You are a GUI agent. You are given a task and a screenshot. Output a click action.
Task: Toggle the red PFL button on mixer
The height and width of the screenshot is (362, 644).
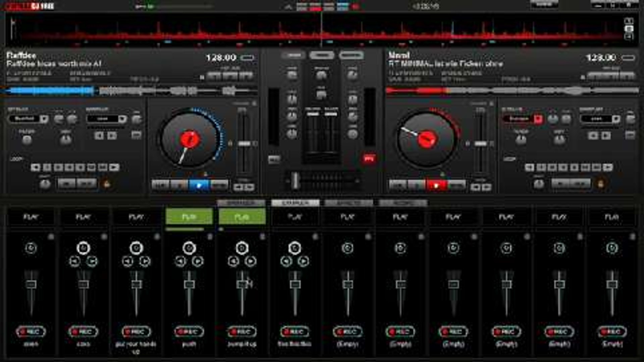pyautogui.click(x=369, y=159)
